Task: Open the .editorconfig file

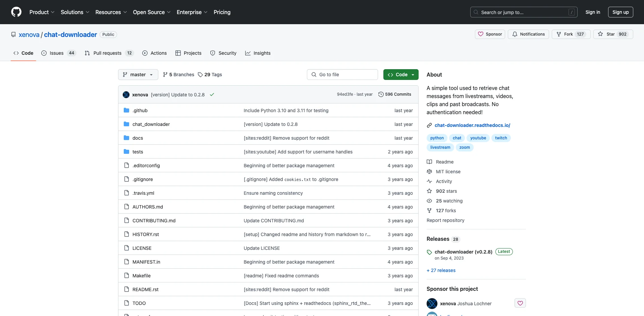Action: (x=146, y=166)
